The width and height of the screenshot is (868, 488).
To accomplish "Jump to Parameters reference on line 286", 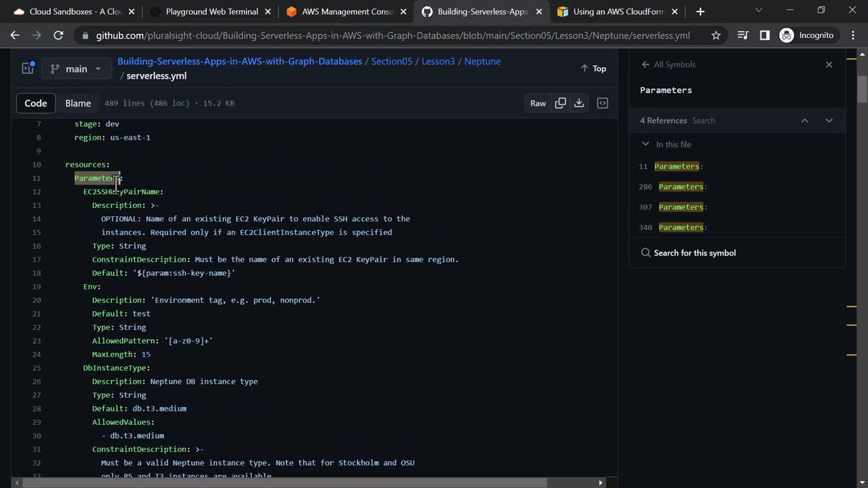I will point(680,186).
